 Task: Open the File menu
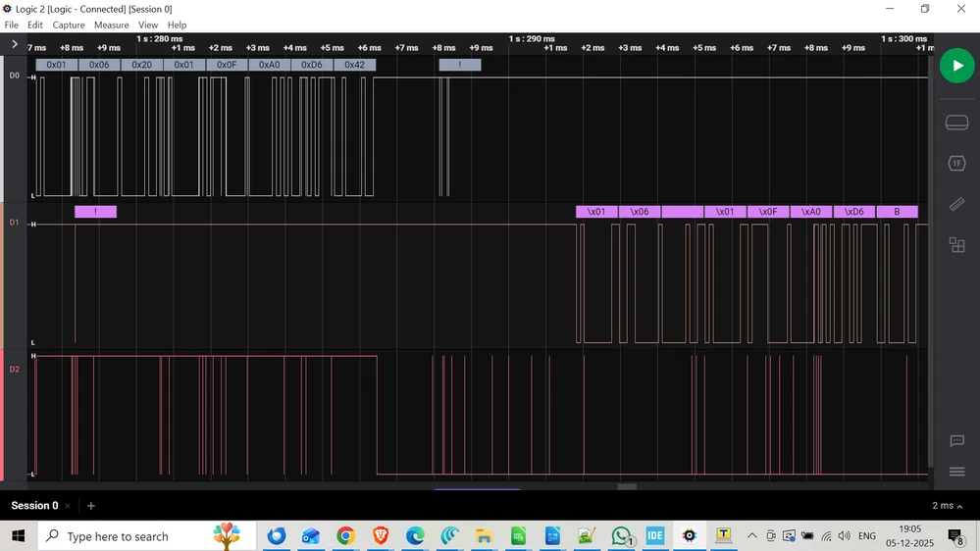coord(11,25)
